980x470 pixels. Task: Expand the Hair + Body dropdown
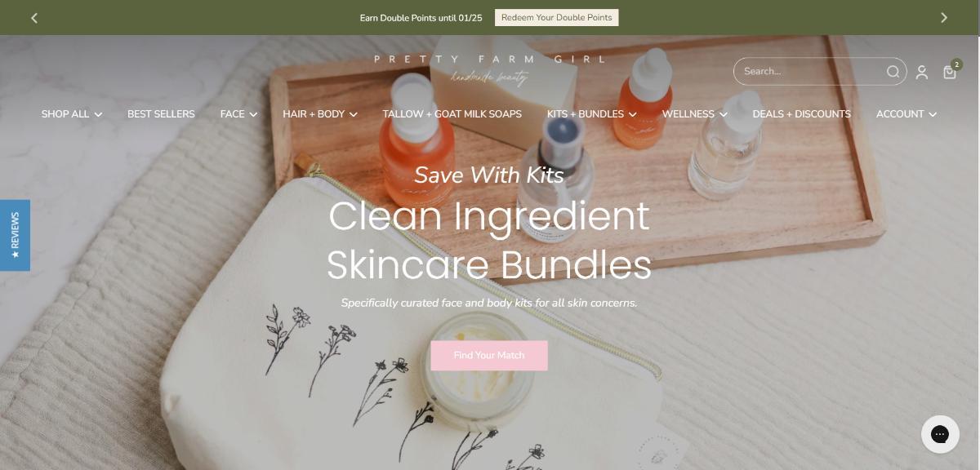[x=320, y=114]
